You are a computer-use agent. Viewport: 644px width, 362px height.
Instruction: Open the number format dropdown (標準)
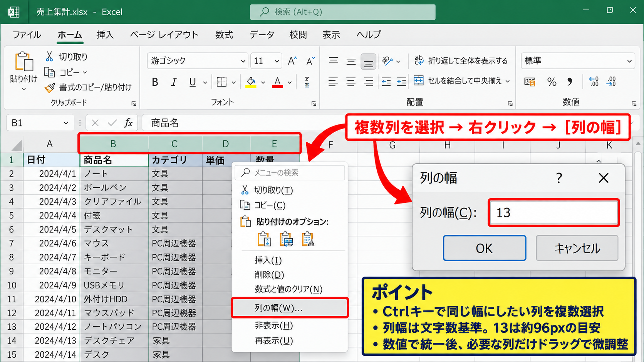pyautogui.click(x=629, y=61)
